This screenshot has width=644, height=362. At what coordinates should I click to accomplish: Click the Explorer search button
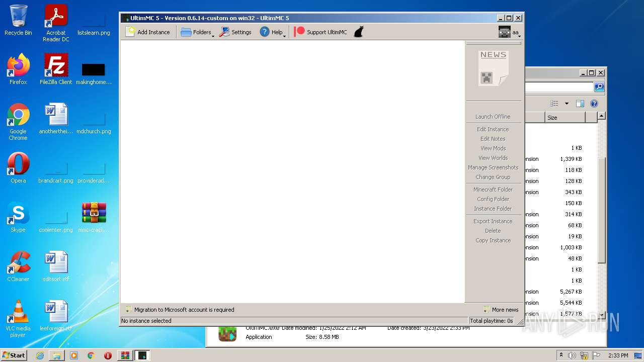(x=599, y=87)
